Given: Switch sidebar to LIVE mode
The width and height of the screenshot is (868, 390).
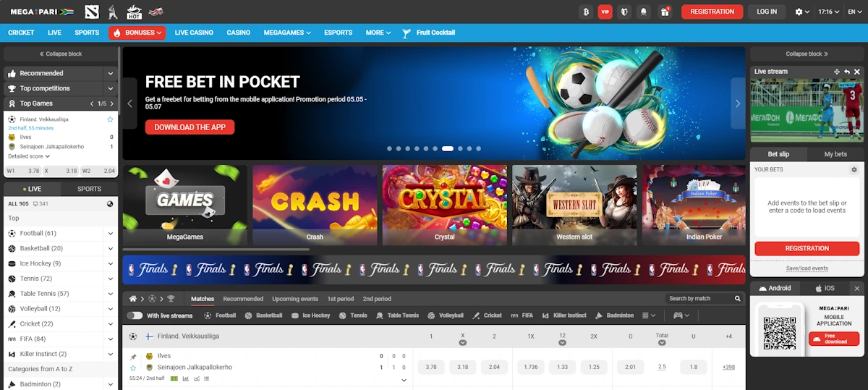Looking at the screenshot, I should click(x=32, y=189).
